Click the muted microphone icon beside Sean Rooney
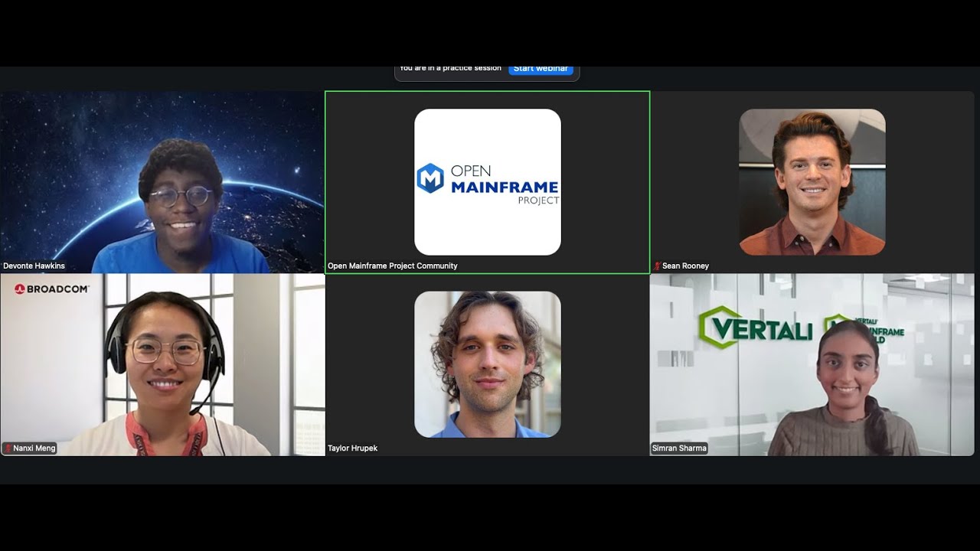The image size is (980, 551). tap(657, 266)
